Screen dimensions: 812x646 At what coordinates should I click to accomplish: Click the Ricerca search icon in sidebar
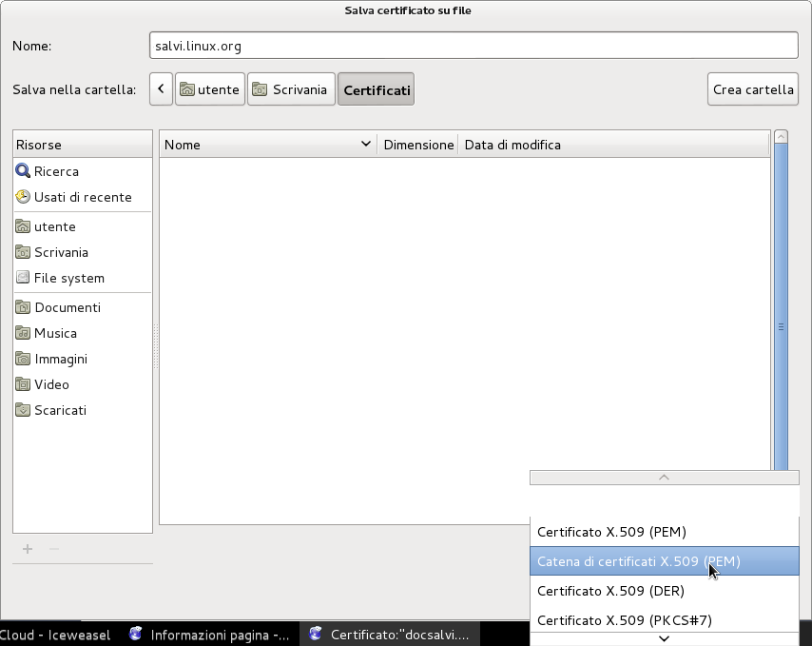(x=23, y=171)
